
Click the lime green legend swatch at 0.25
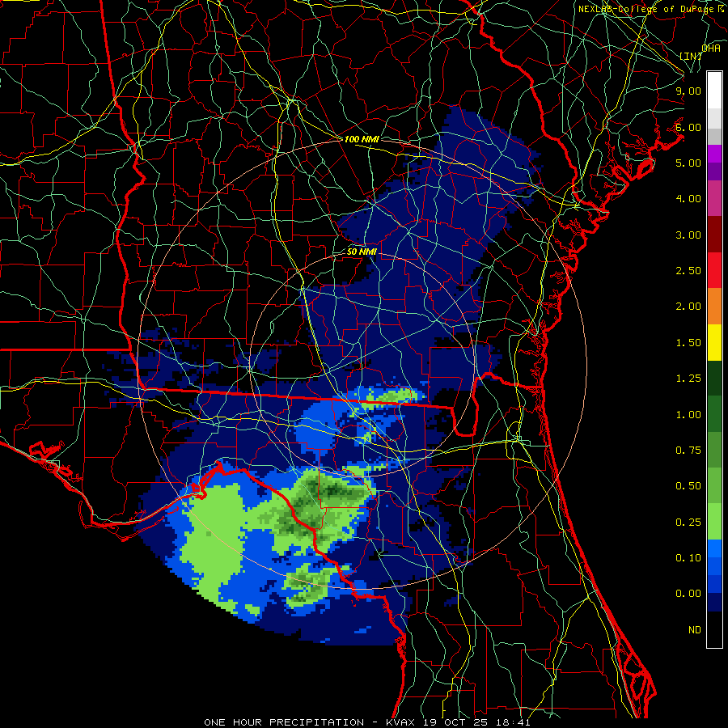714,522
